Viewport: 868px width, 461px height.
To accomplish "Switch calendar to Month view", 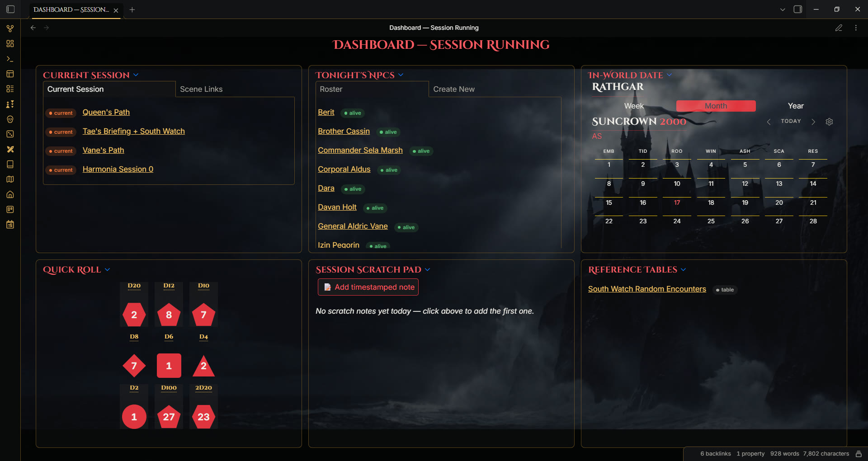I will point(716,106).
